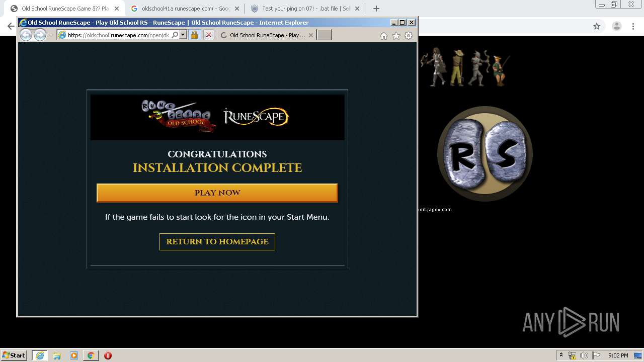Open IE Home page icon
The image size is (644, 362).
[x=384, y=36]
